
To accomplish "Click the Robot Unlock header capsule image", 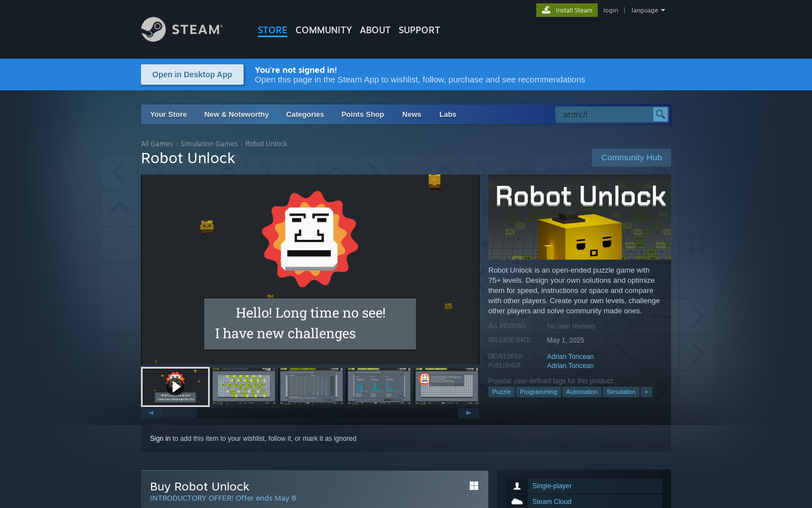I will [x=580, y=217].
